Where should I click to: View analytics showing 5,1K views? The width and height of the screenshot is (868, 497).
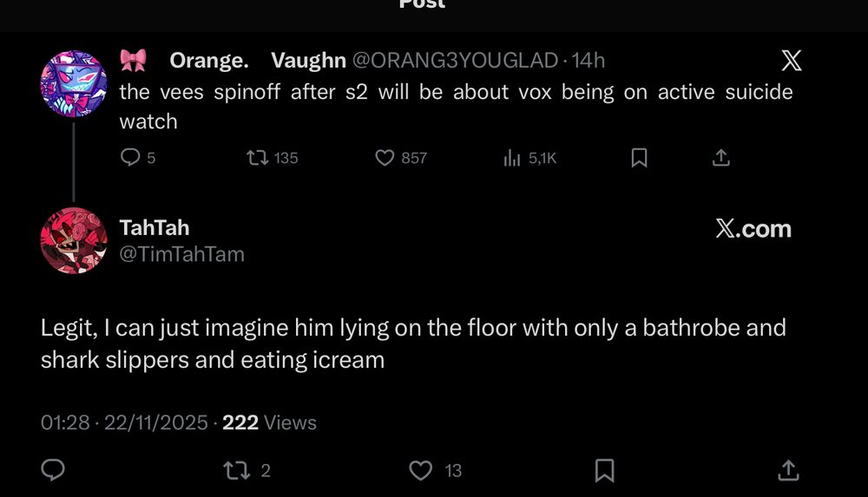[x=511, y=158]
